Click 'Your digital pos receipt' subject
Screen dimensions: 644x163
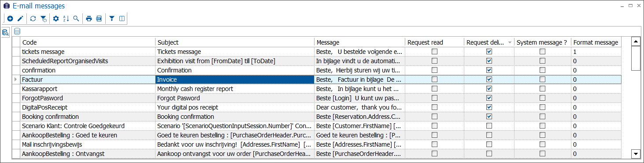coord(235,107)
